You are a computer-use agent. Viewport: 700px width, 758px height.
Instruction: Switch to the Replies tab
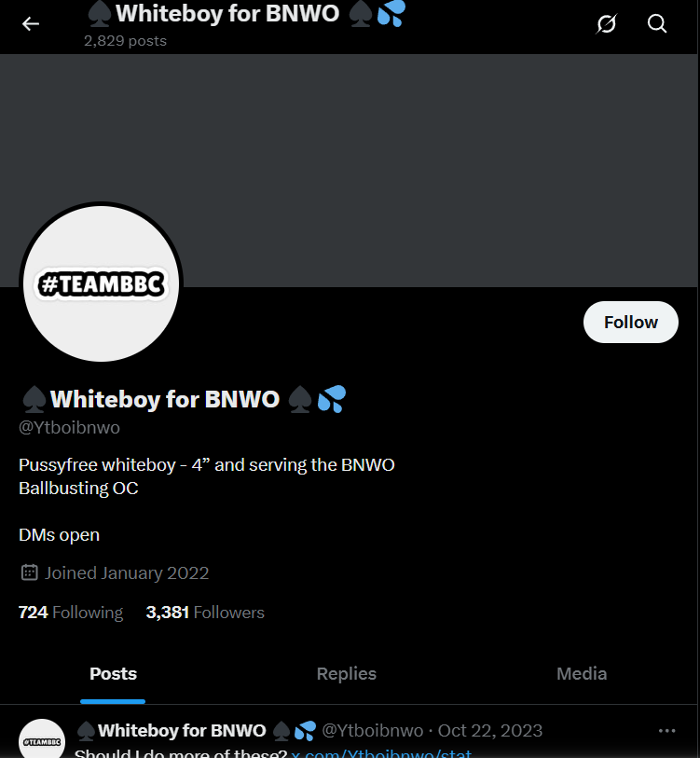pyautogui.click(x=346, y=673)
